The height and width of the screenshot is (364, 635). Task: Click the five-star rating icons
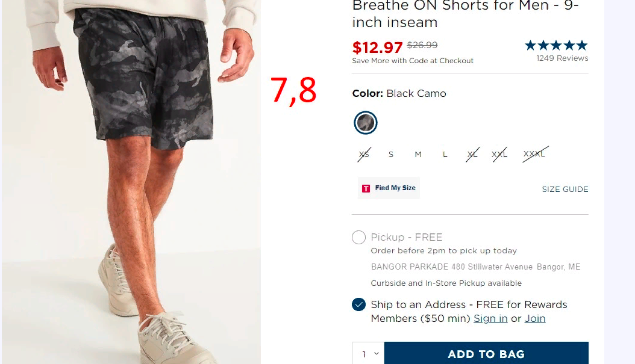tap(556, 45)
